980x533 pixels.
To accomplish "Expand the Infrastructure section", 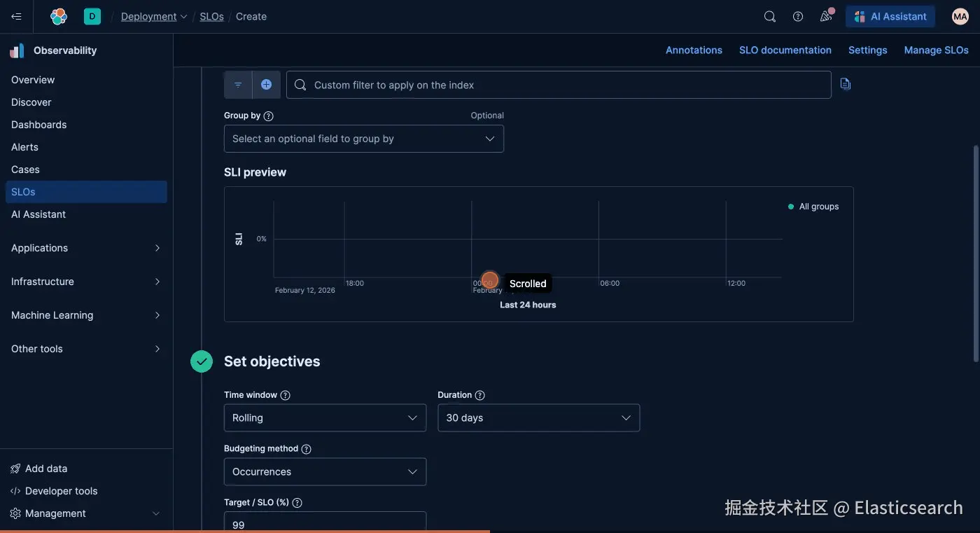I will (86, 282).
